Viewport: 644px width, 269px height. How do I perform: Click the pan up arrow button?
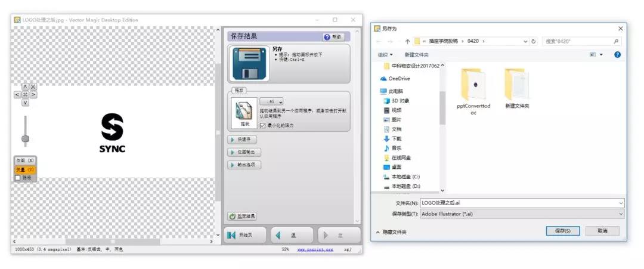(x=26, y=87)
